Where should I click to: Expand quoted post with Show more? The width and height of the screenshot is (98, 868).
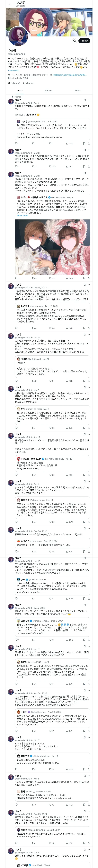tap(22, 216)
